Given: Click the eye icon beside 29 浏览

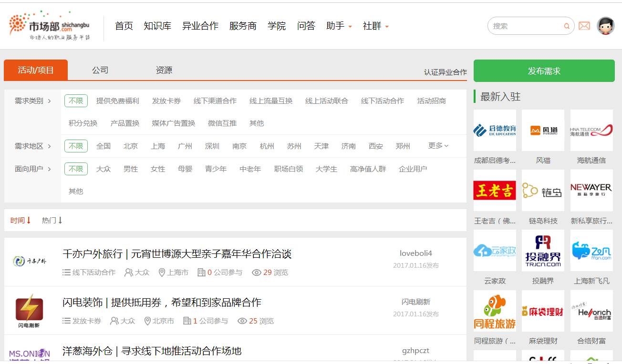Looking at the screenshot, I should tap(257, 273).
